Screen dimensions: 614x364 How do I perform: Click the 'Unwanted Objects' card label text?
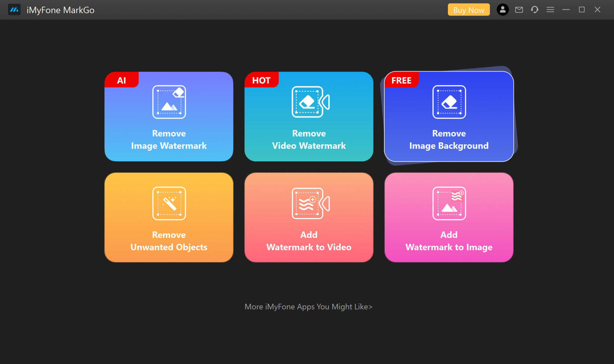(169, 247)
